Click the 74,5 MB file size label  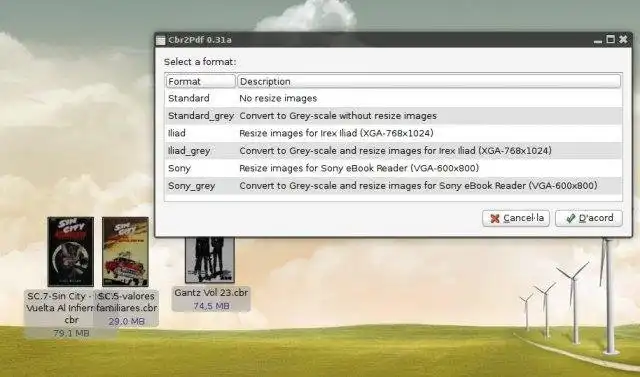211,306
